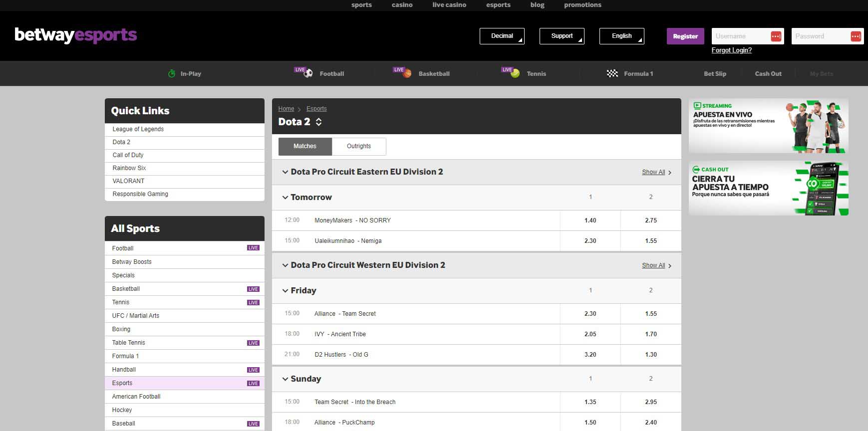Open the Decimal odds format dropdown

502,36
